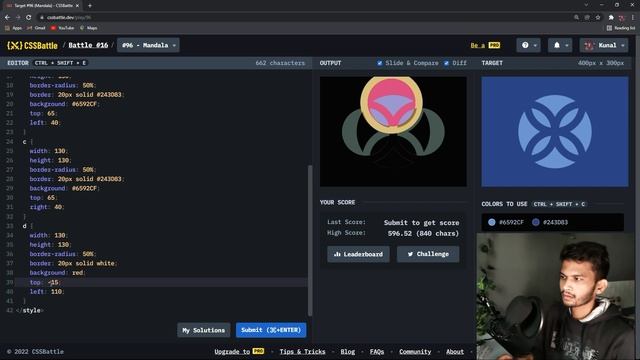Click the Twitter Challenge button

pos(428,254)
